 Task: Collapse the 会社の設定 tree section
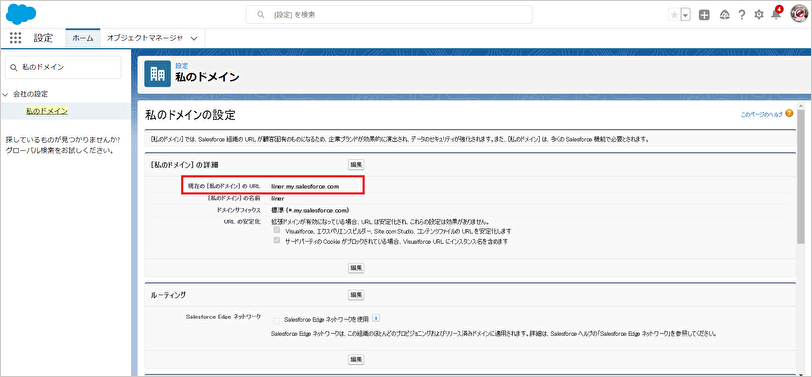[x=6, y=94]
